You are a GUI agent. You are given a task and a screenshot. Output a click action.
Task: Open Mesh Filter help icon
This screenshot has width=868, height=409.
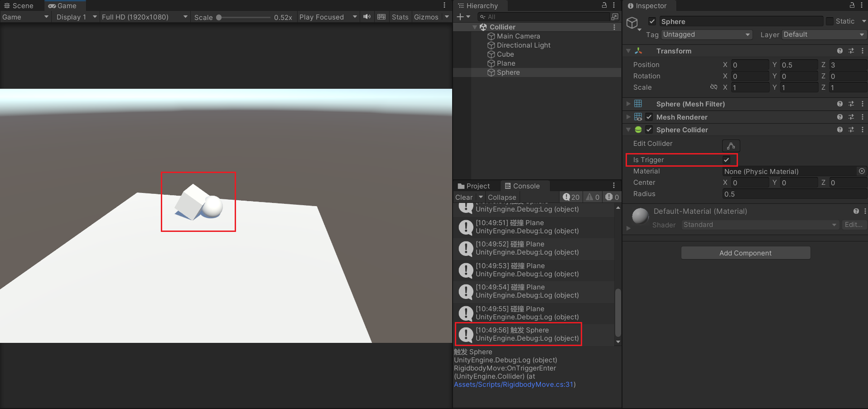840,104
